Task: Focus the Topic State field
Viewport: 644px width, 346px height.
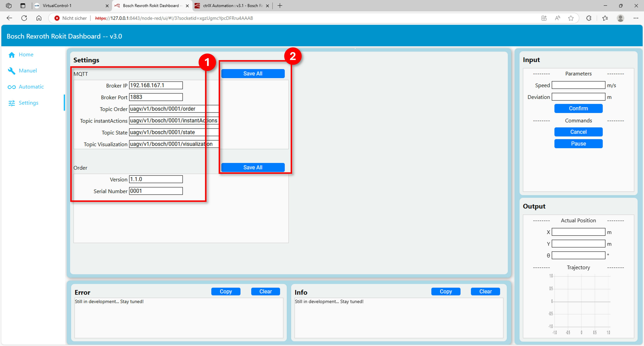Action: click(174, 132)
